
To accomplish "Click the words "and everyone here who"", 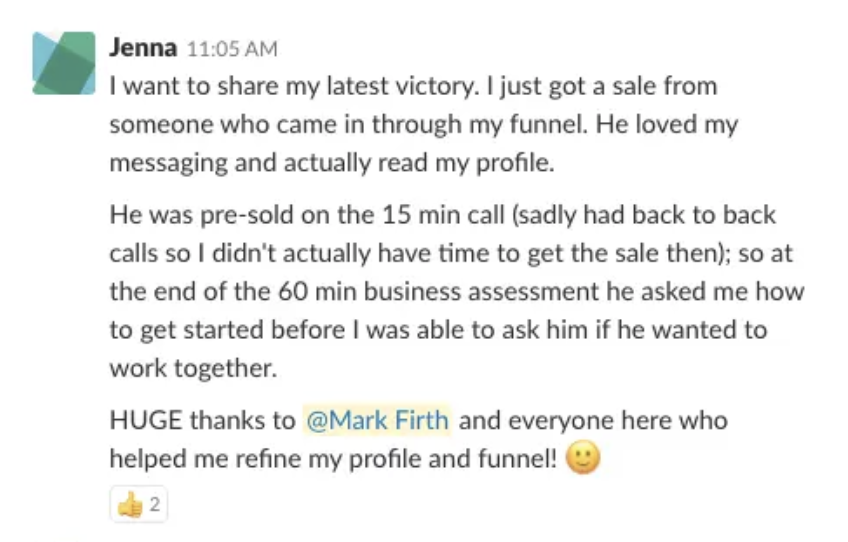I will (x=593, y=420).
